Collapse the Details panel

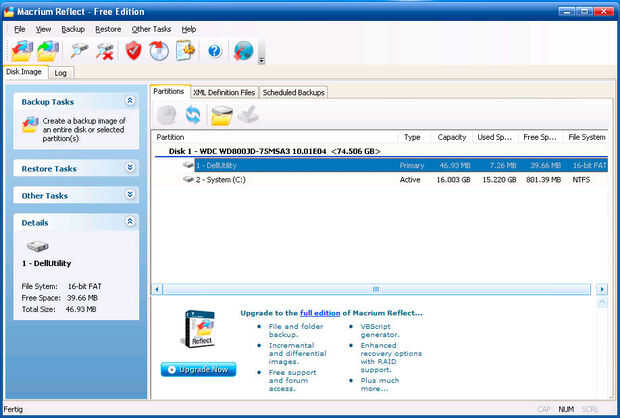(130, 221)
